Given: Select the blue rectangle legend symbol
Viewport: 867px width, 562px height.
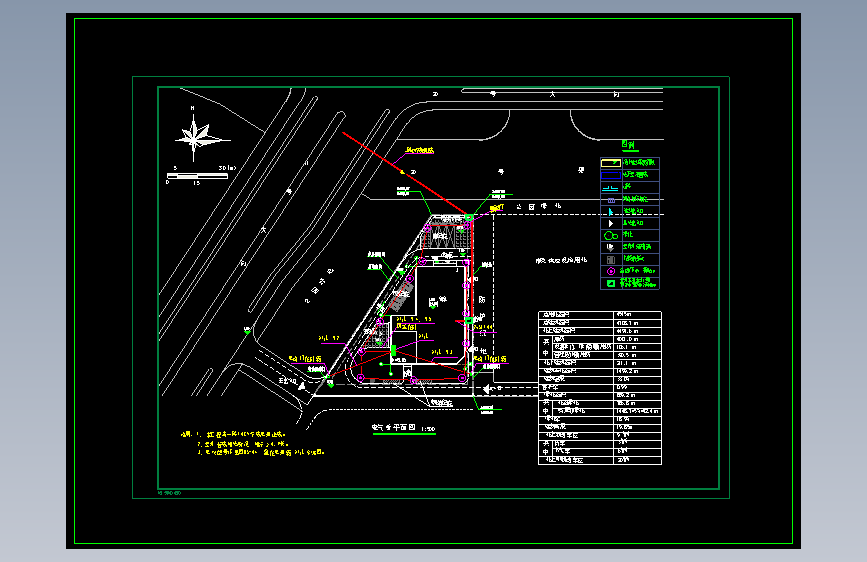Looking at the screenshot, I should tap(610, 175).
